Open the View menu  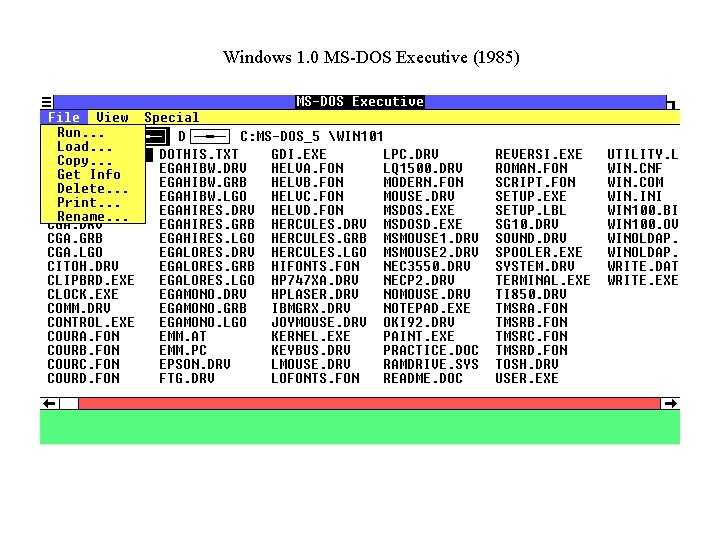(x=112, y=118)
